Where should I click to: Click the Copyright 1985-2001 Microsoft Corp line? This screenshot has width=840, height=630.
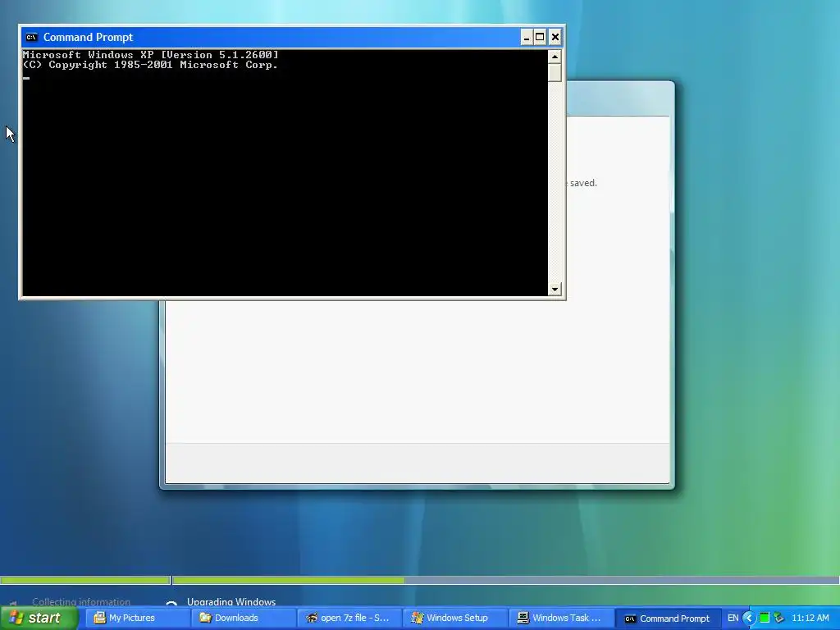point(150,65)
